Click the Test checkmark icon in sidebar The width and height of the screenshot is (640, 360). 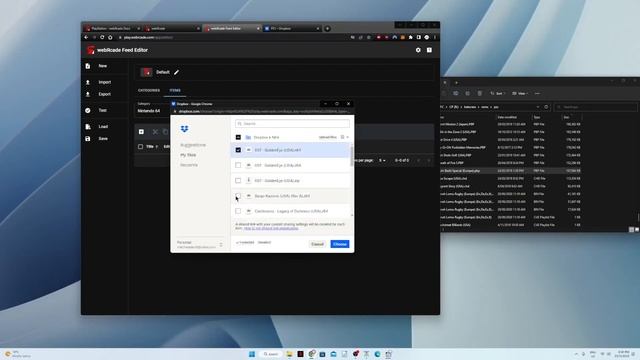coord(88,110)
